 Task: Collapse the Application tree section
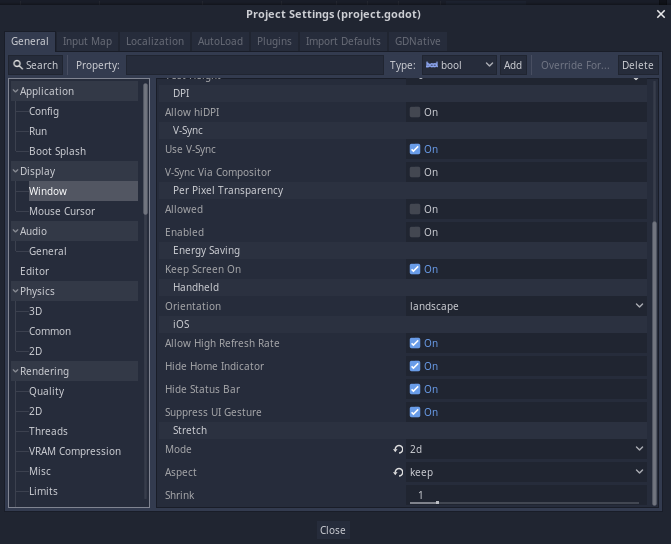(16, 91)
